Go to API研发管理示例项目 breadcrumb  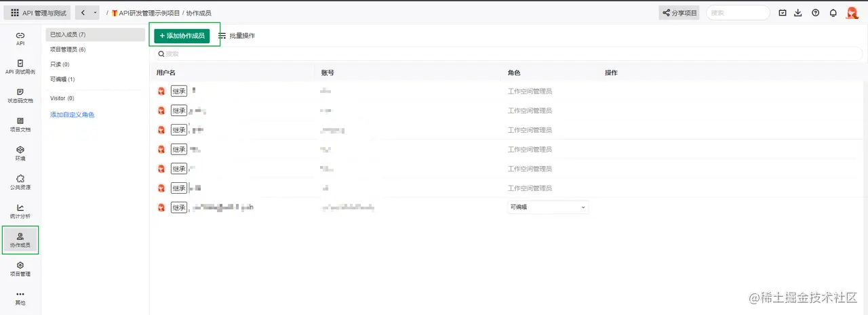[x=146, y=13]
